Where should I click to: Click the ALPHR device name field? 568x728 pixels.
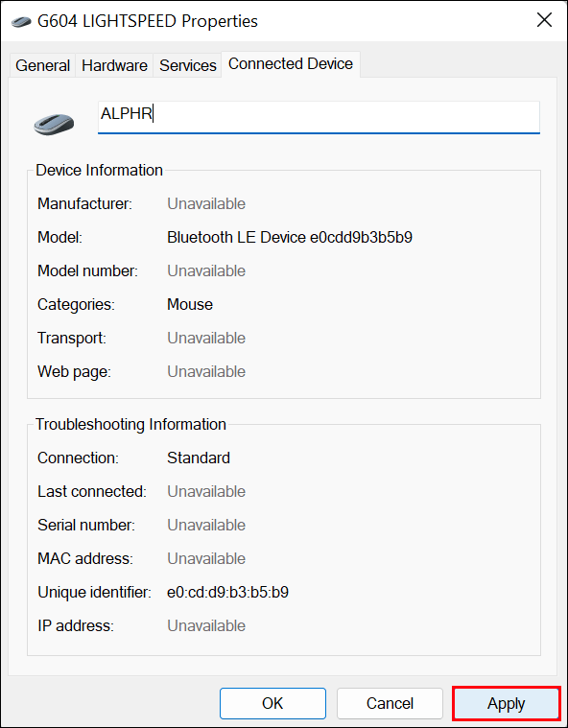tap(319, 117)
